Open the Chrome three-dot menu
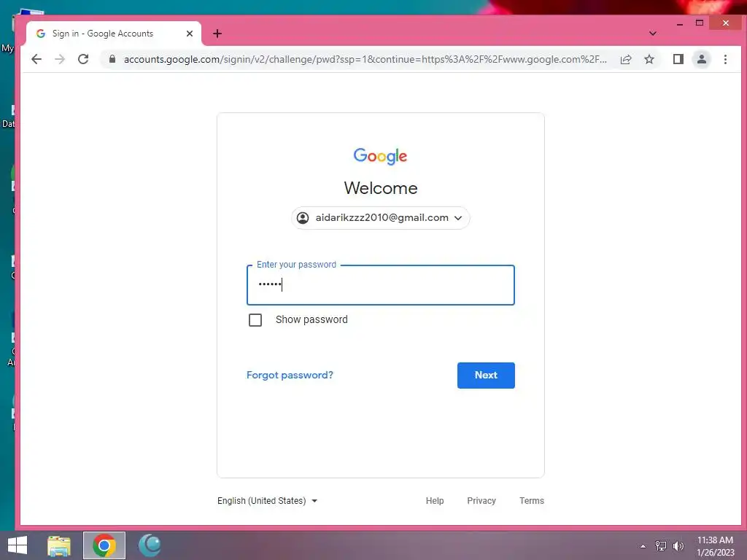 pos(725,59)
